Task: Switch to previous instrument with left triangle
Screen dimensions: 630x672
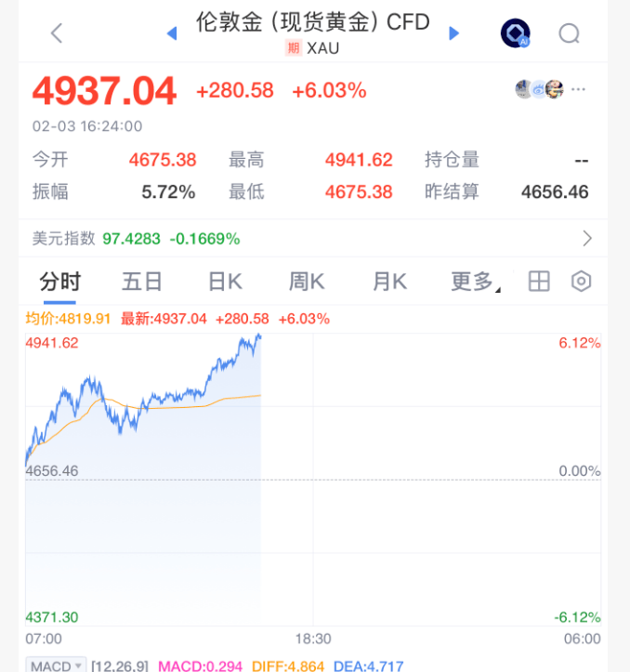Action: [171, 33]
